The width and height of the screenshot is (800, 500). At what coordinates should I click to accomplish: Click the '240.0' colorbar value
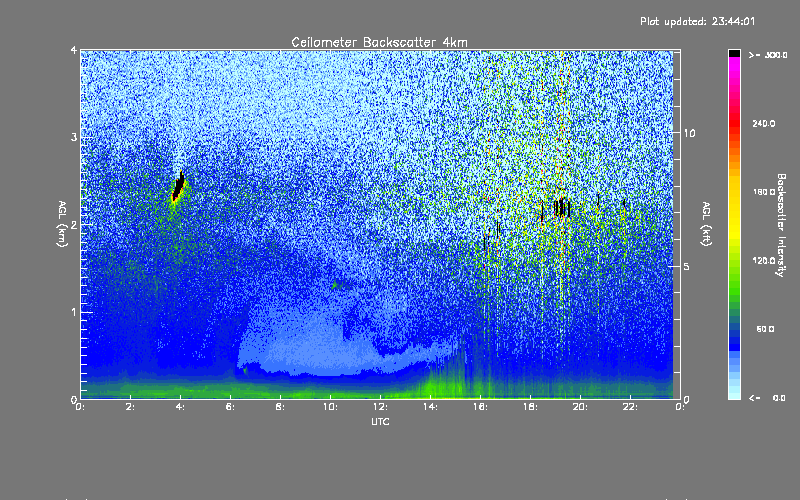pos(764,123)
